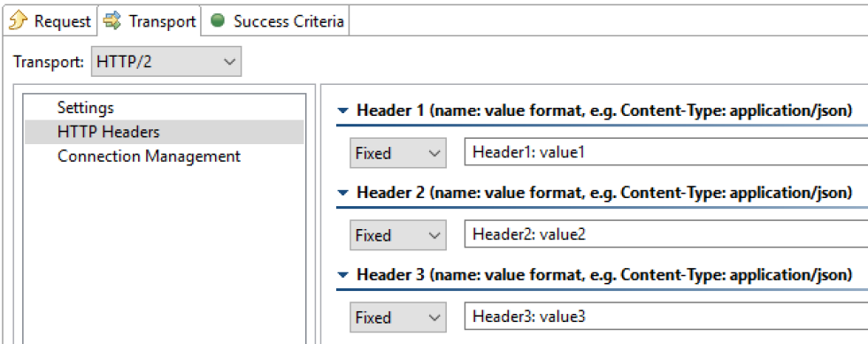Click the green circle Success Criteria icon

[x=219, y=21]
